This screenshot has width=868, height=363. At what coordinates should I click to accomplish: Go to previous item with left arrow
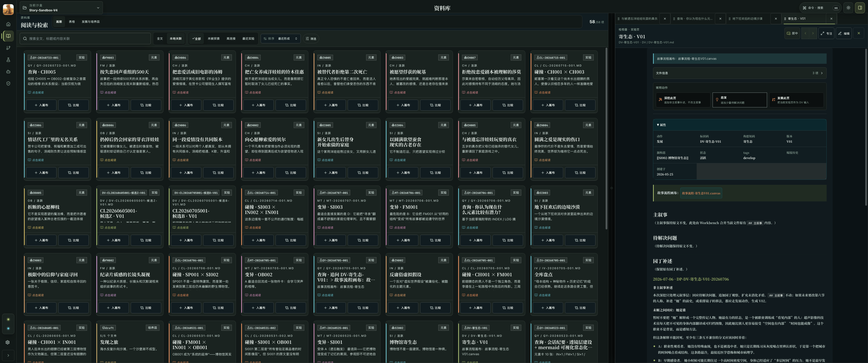point(805,33)
